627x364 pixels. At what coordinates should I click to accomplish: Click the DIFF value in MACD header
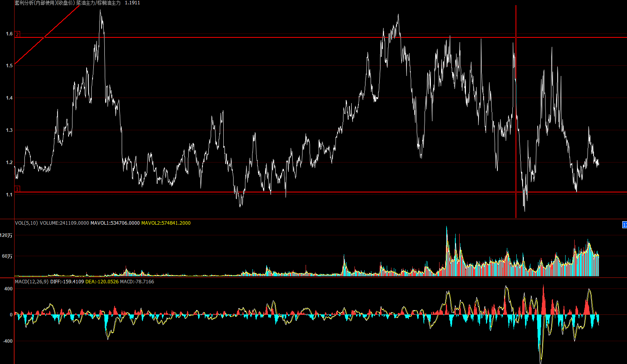point(67,282)
